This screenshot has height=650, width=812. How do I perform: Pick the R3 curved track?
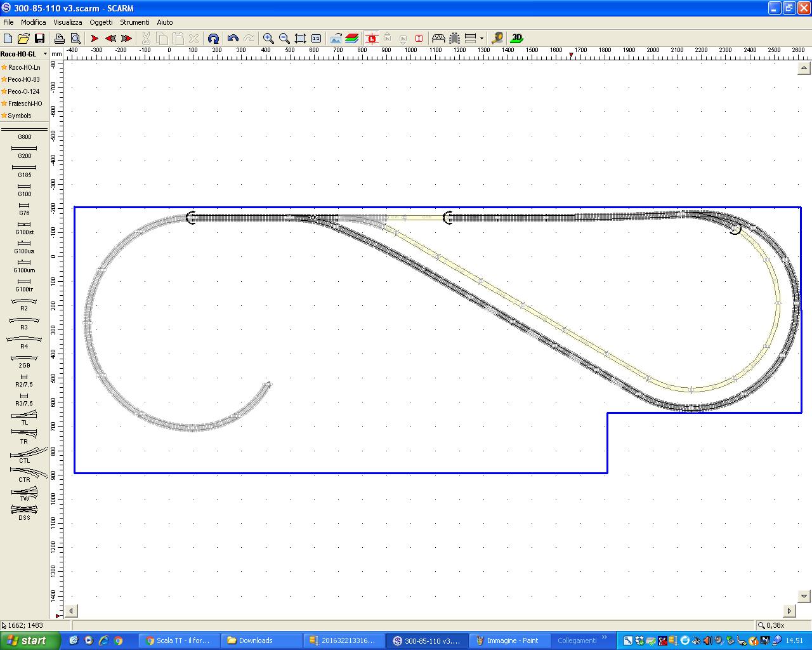24,323
